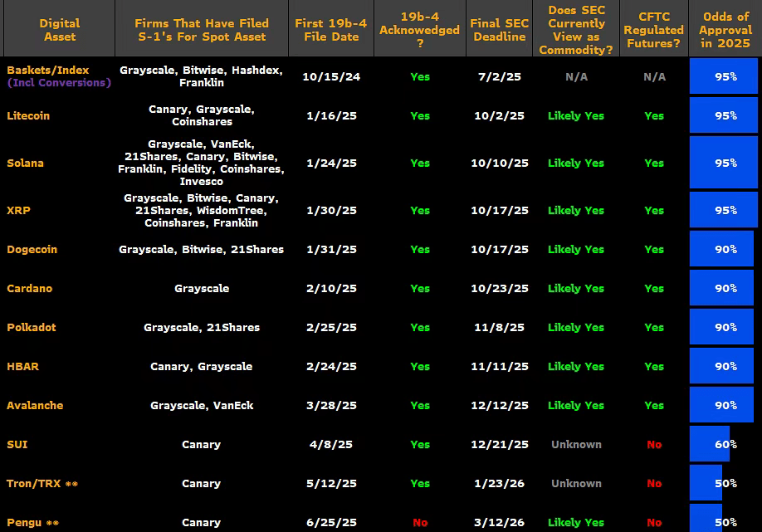The height and width of the screenshot is (532, 762).
Task: Click the 12/21/25 deadline for SUI
Action: coord(499,445)
